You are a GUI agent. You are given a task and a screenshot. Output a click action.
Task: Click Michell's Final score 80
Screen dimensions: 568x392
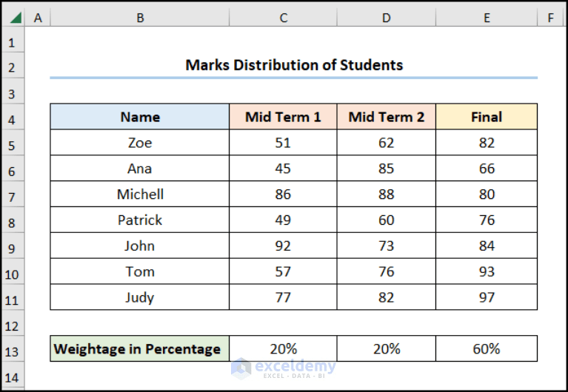[x=487, y=194]
